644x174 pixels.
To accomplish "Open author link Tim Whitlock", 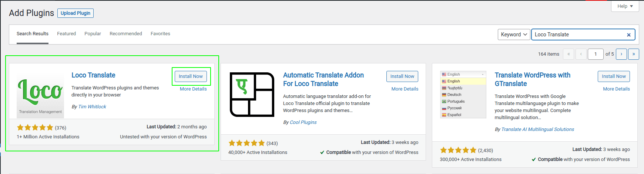I will pyautogui.click(x=92, y=107).
